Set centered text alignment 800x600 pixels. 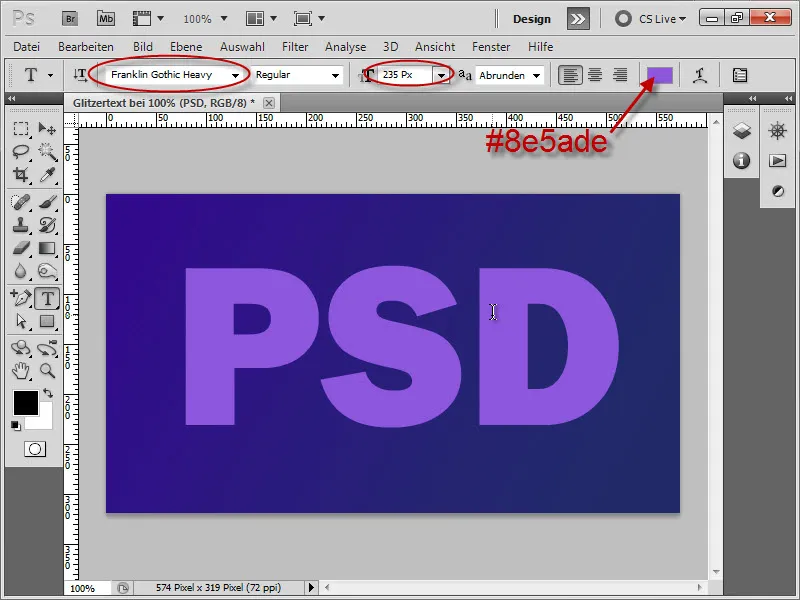tap(595, 76)
